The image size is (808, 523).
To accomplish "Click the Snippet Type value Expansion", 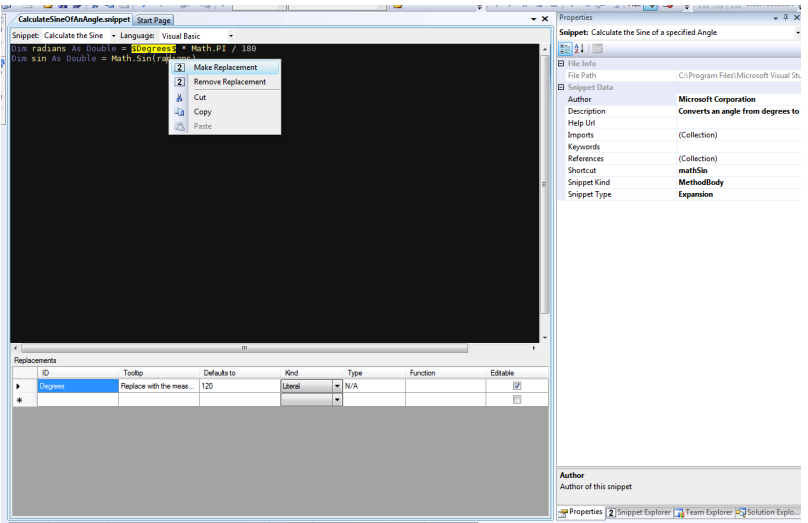I will [738, 194].
